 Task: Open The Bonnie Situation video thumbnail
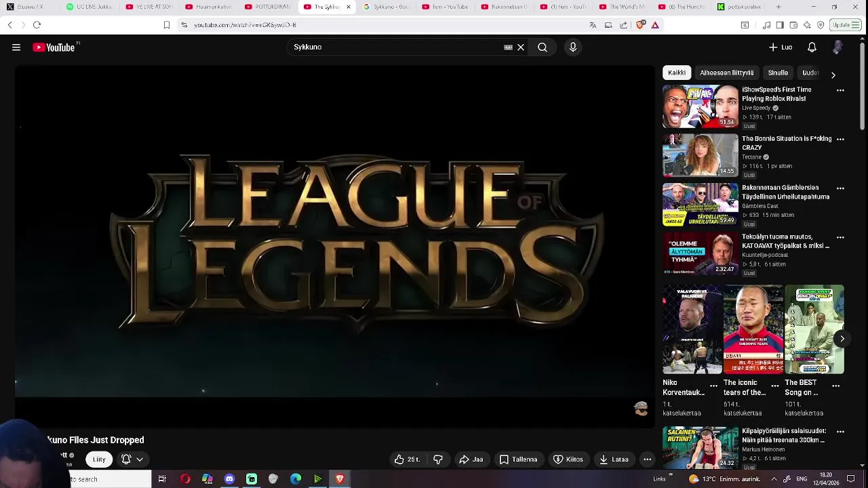coord(701,155)
